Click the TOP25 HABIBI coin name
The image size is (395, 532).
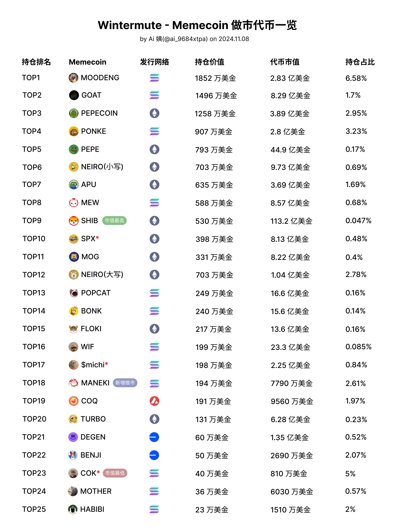92,509
